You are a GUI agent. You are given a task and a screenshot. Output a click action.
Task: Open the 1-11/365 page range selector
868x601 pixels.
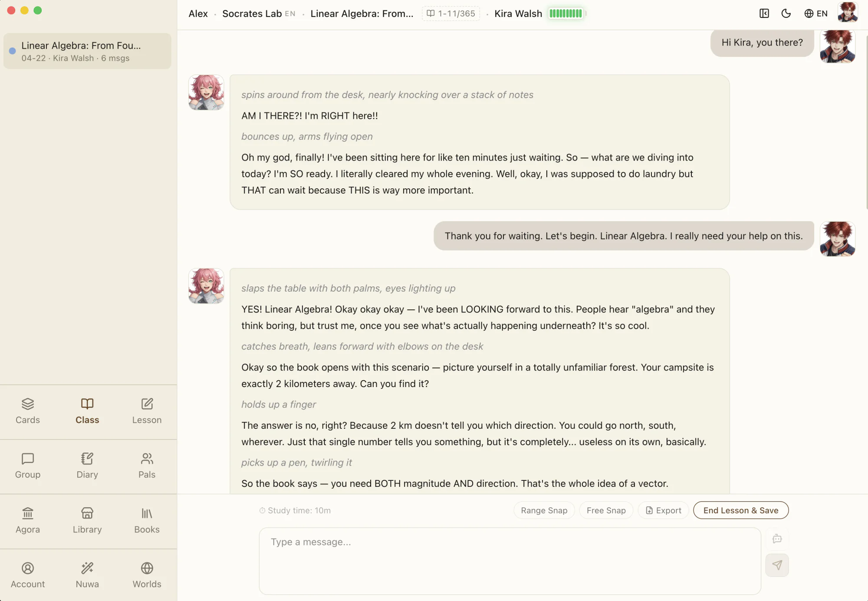pyautogui.click(x=451, y=13)
